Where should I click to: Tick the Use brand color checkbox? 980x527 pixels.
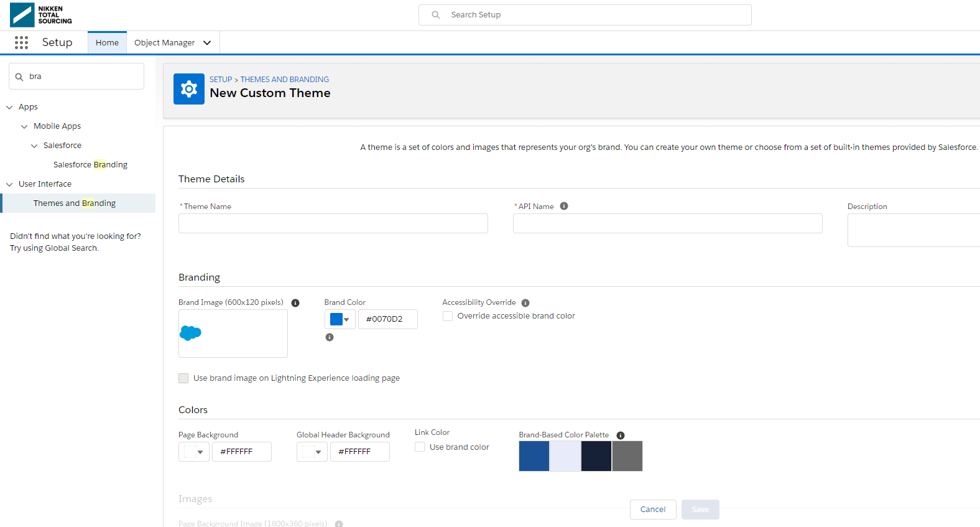[x=420, y=447]
